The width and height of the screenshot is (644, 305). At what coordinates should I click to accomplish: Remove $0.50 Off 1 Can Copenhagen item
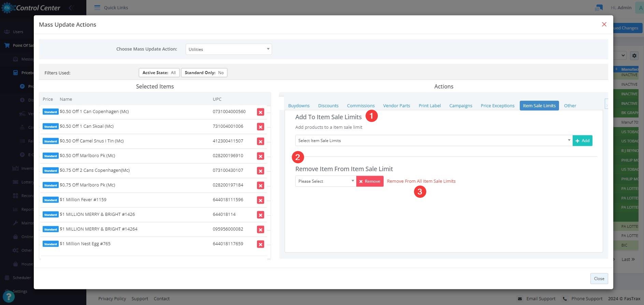click(x=260, y=112)
